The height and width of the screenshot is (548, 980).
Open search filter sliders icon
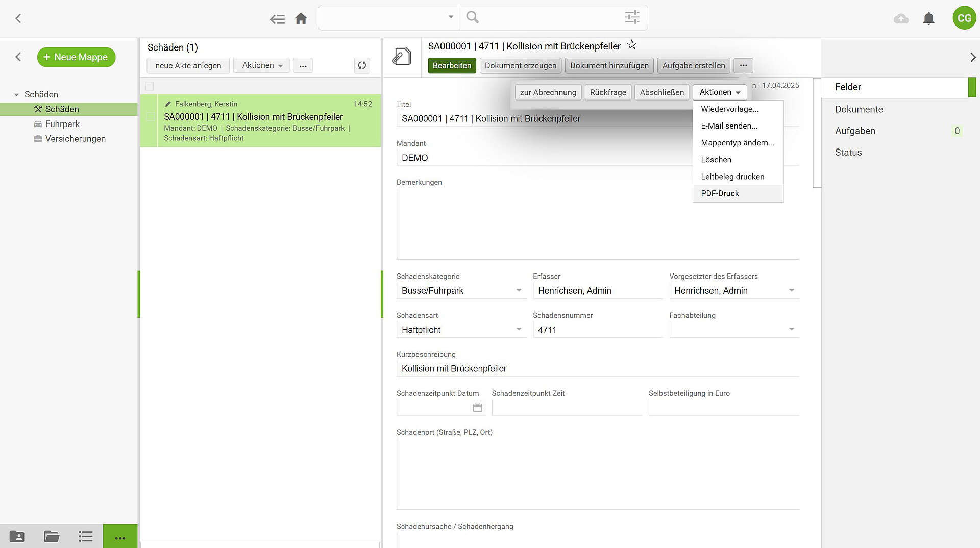pyautogui.click(x=632, y=17)
